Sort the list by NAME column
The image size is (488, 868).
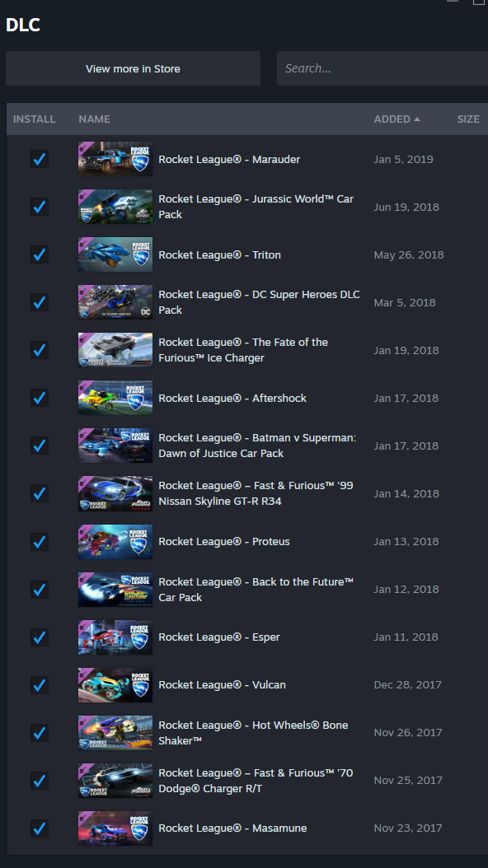coord(94,119)
